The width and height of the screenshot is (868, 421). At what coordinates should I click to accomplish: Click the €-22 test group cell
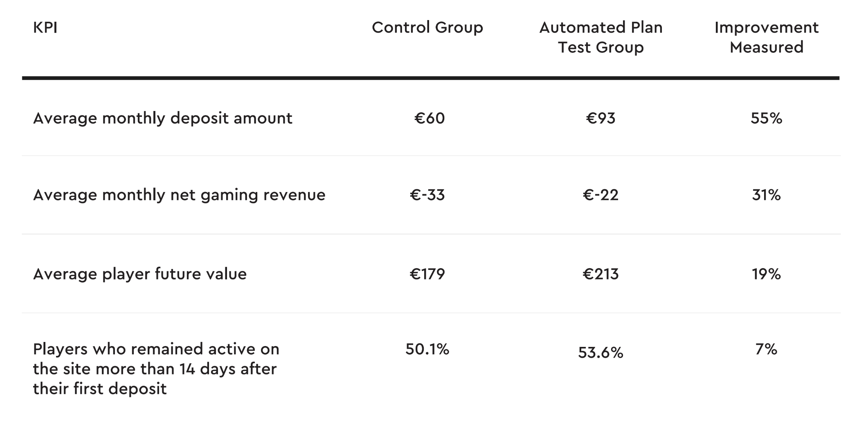(x=600, y=195)
